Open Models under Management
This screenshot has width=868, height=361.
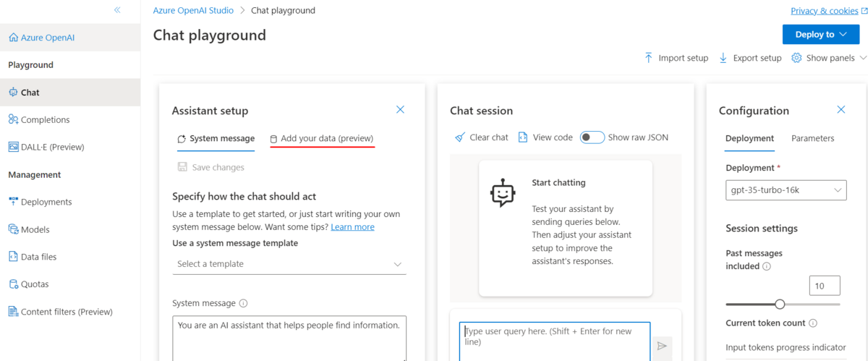(70, 229)
